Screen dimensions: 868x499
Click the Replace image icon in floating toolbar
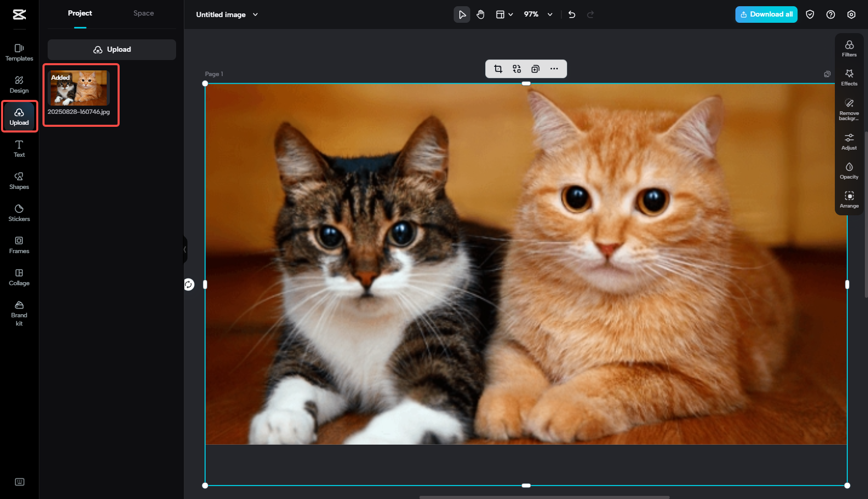(516, 68)
